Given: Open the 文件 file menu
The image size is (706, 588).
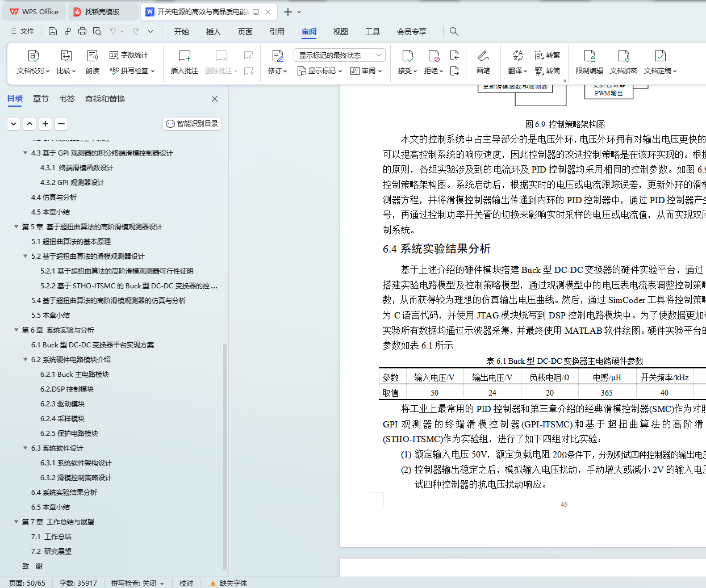Looking at the screenshot, I should coord(23,31).
